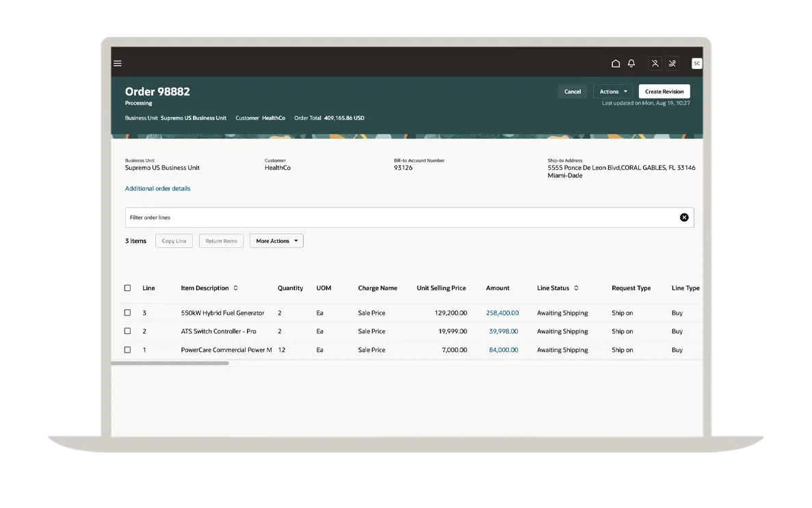Toggle the select all lines checkbox
Image resolution: width=812 pixels, height=508 pixels.
[127, 288]
